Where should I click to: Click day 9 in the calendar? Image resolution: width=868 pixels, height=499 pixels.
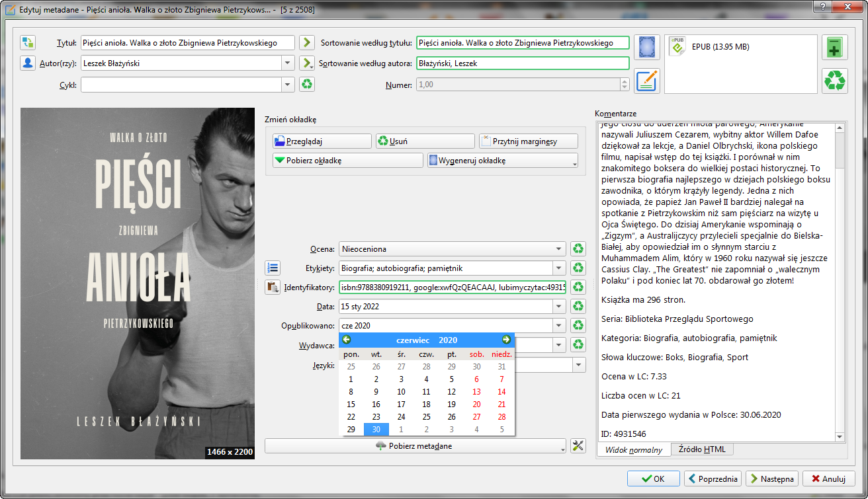point(376,392)
